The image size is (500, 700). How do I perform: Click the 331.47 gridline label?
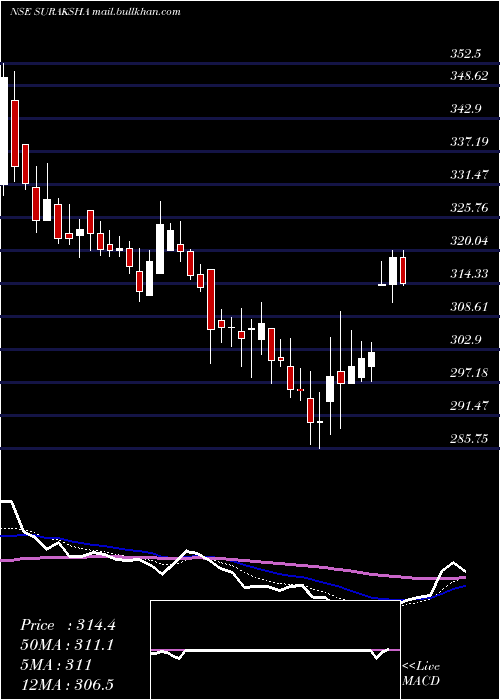(x=469, y=175)
